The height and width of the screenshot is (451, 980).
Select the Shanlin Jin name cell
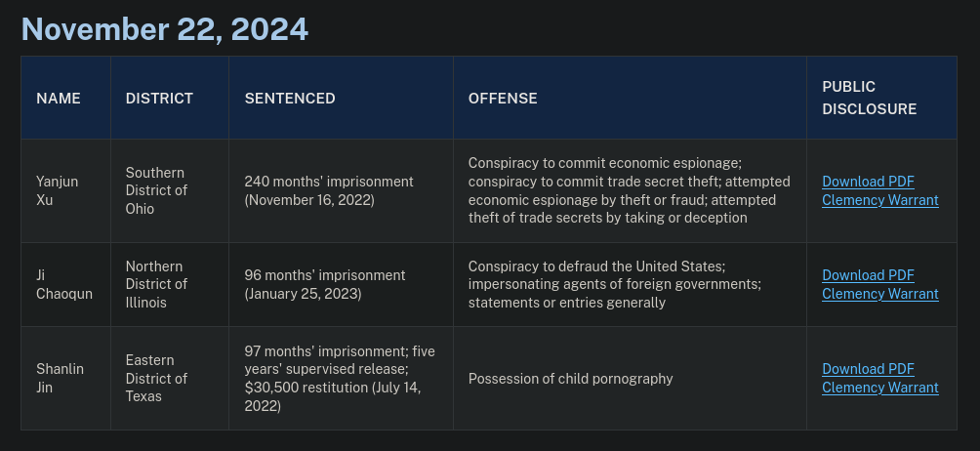[x=60, y=378]
